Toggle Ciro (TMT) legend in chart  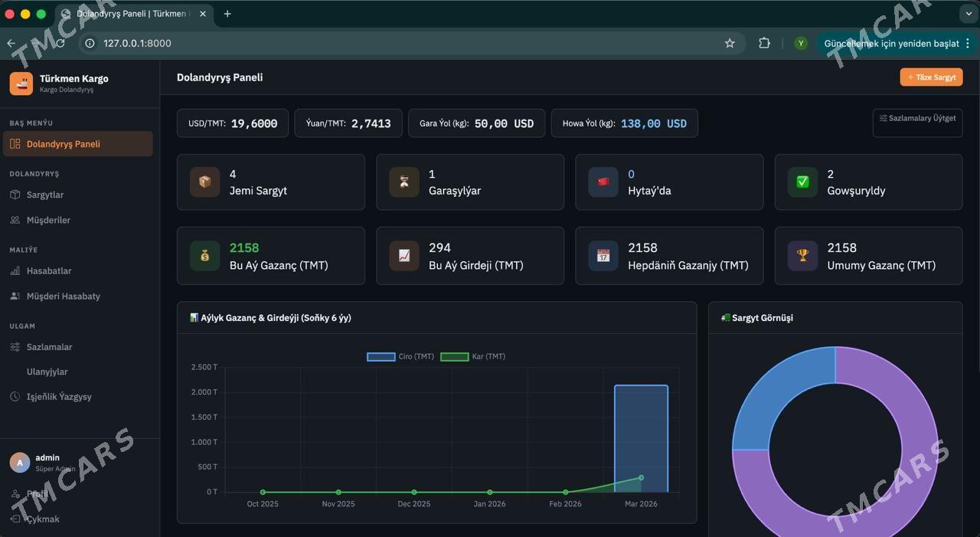(x=400, y=356)
